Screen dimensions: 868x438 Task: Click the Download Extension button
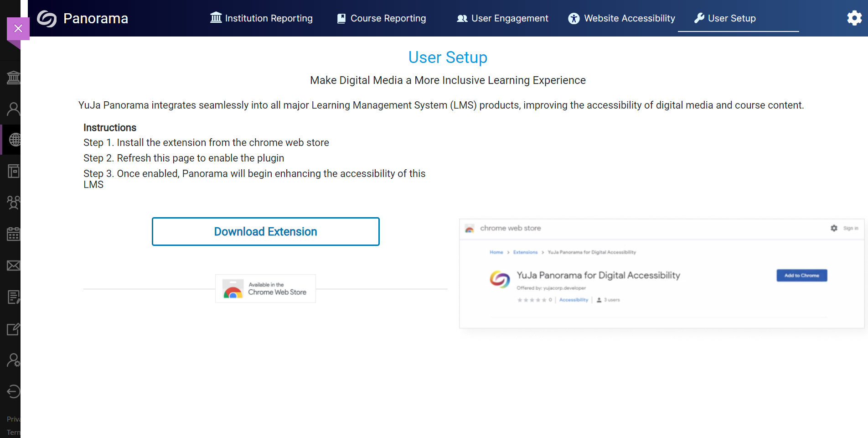click(265, 231)
